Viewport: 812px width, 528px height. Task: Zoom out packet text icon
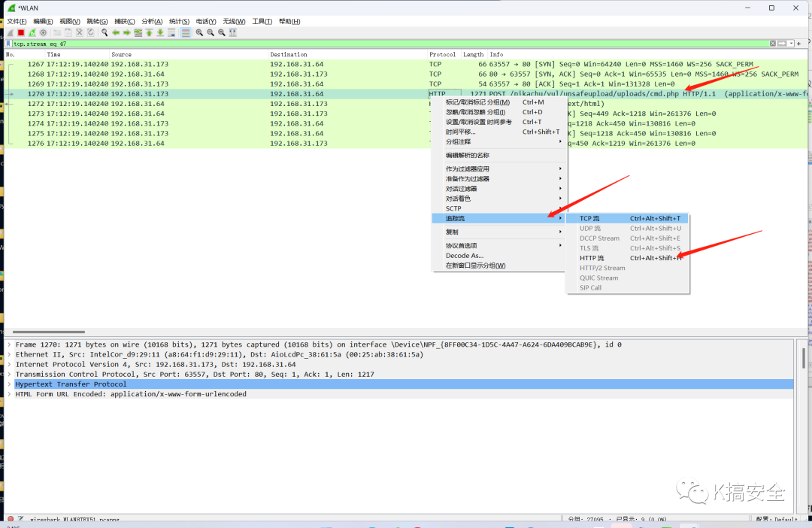(211, 32)
